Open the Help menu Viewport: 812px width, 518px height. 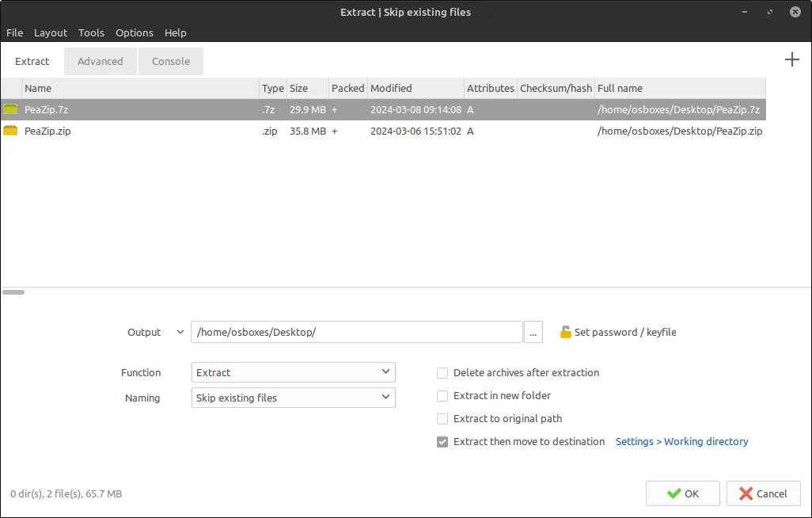tap(176, 32)
